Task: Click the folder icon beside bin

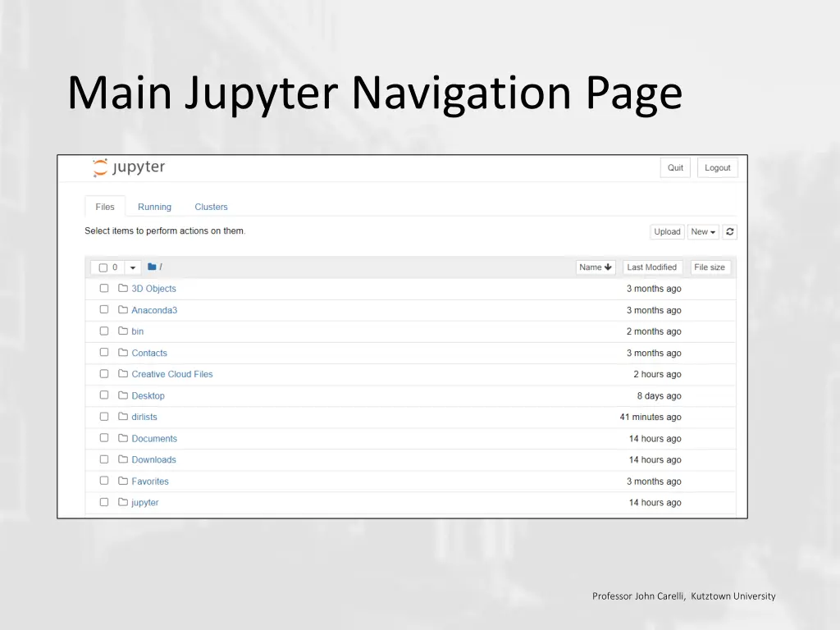Action: click(123, 331)
